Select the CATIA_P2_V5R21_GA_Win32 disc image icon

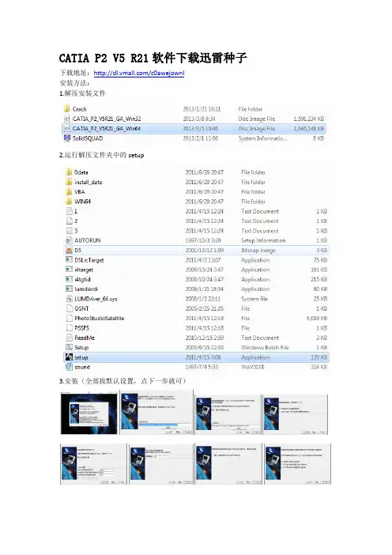point(67,119)
